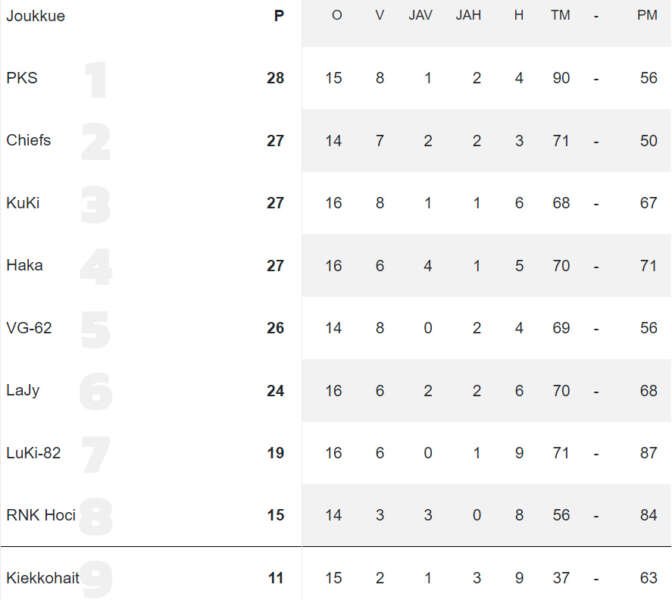This screenshot has width=672, height=600.
Task: Select PKS points value 28
Action: [x=275, y=78]
